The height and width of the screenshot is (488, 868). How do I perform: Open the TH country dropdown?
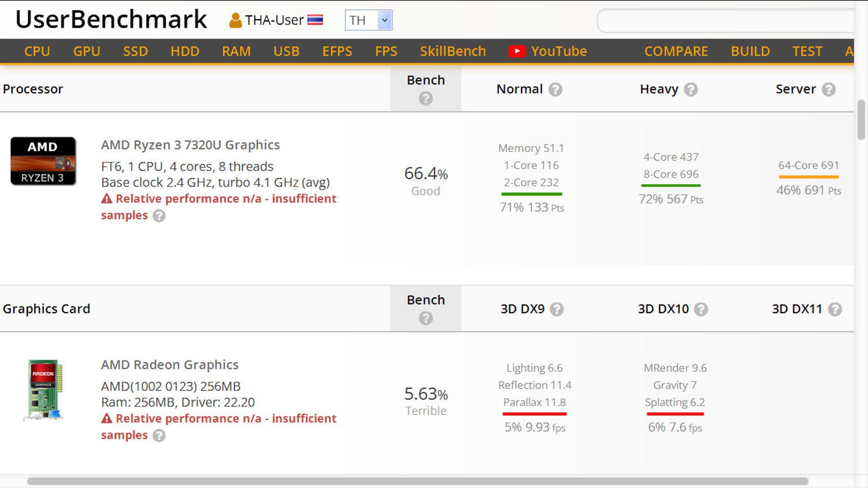pyautogui.click(x=368, y=20)
